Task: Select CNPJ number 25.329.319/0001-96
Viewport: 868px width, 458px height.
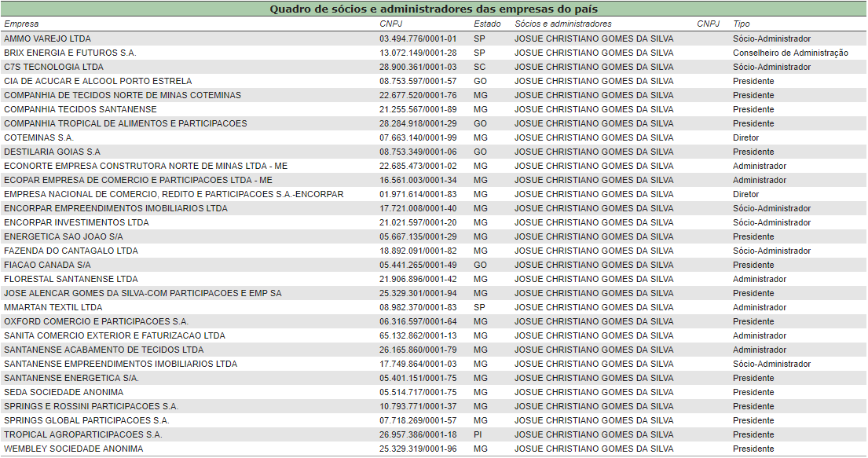Action: pyautogui.click(x=417, y=449)
